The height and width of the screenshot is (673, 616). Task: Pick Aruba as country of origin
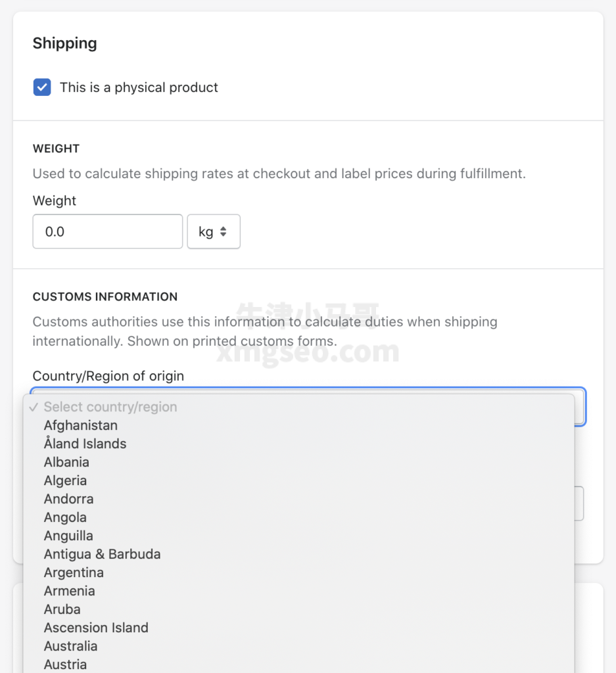pos(298,609)
